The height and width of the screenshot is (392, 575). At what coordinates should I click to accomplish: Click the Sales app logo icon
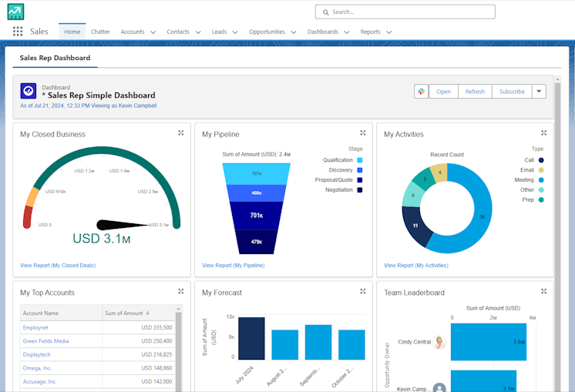click(x=15, y=12)
